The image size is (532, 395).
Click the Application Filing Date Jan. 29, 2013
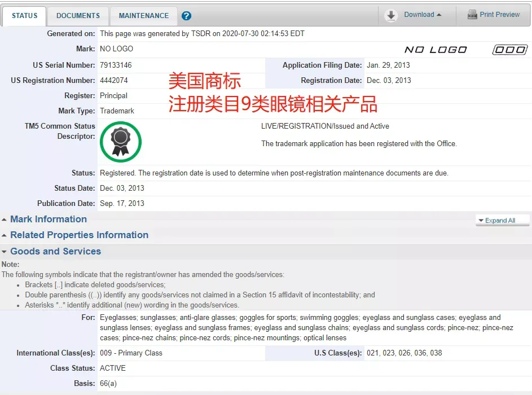coord(388,65)
